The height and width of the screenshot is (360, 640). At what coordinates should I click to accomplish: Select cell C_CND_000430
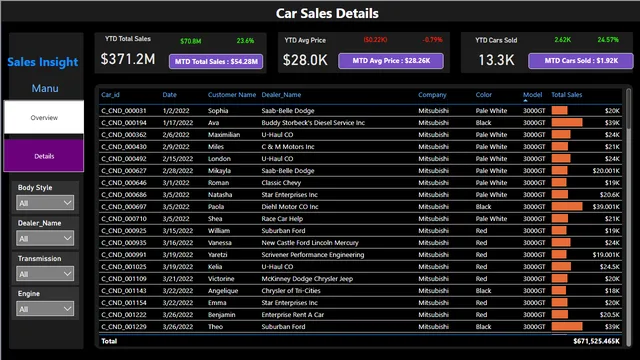click(x=124, y=147)
